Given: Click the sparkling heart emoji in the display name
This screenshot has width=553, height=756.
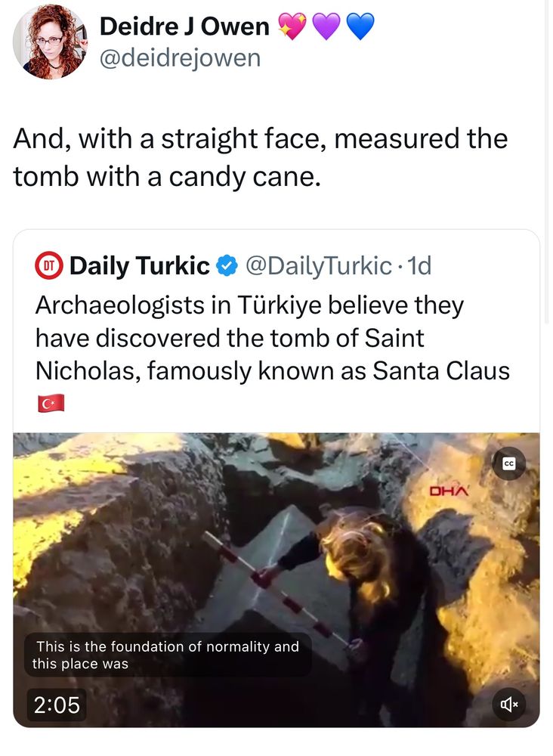Looking at the screenshot, I should (294, 25).
